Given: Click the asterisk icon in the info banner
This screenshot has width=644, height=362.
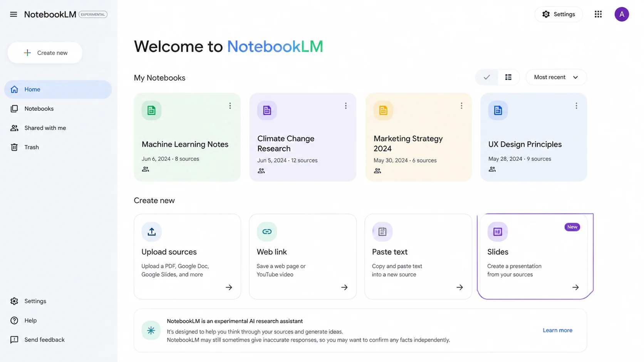Looking at the screenshot, I should (x=151, y=330).
